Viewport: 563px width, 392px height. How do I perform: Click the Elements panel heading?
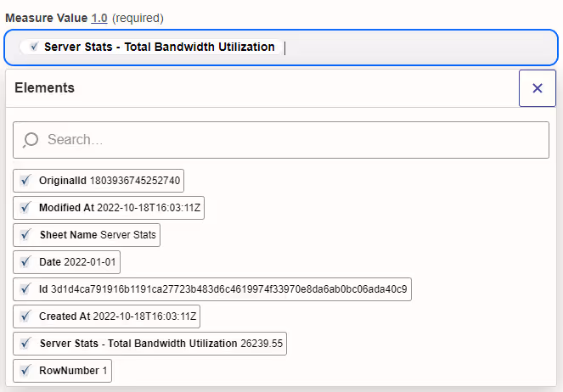click(x=44, y=88)
